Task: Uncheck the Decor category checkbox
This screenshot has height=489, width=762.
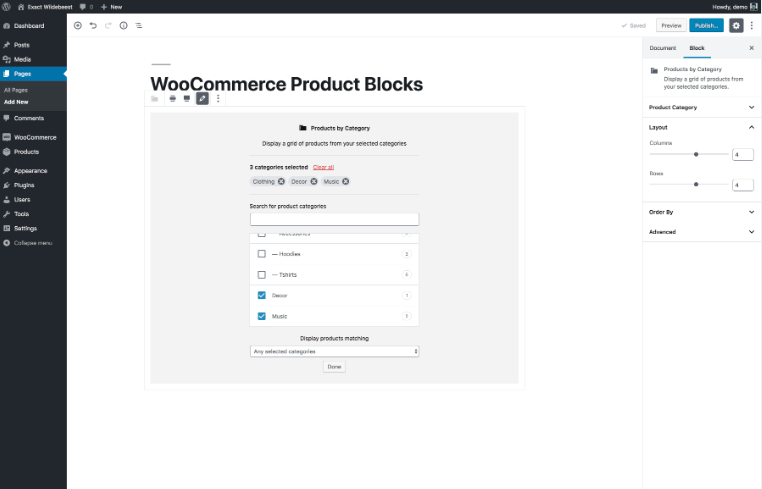Action: coord(262,295)
